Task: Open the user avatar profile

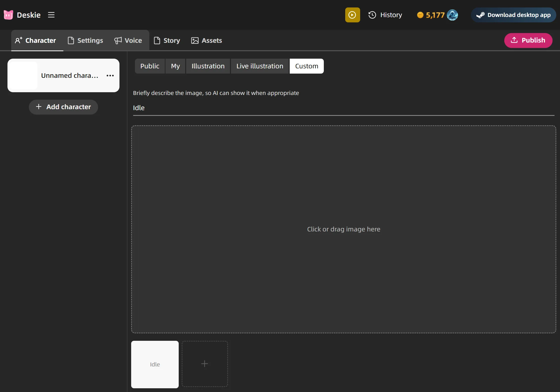Action: point(452,15)
